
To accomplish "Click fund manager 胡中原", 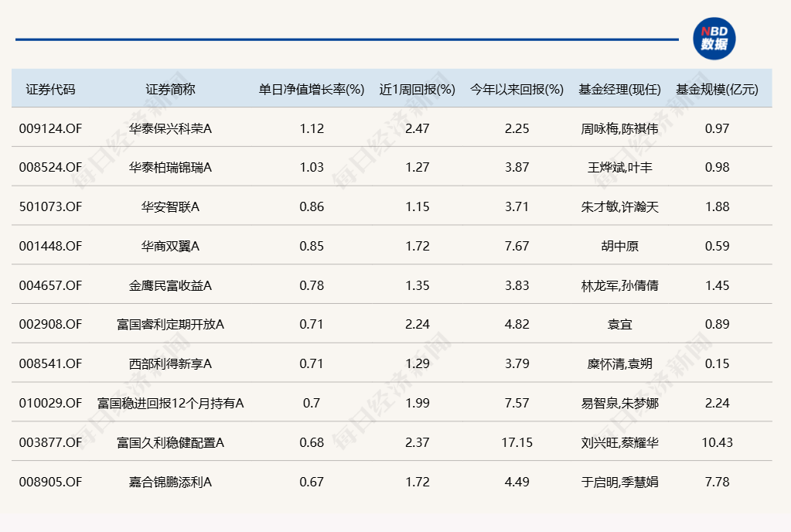I will pos(619,246).
